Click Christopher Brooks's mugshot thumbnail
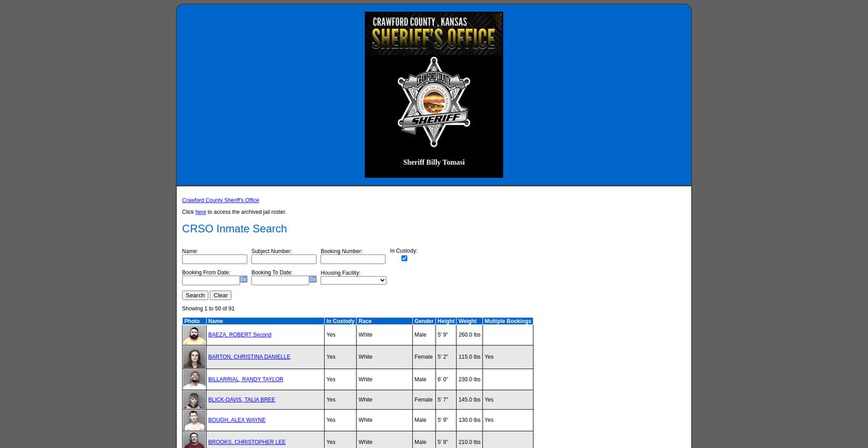The image size is (868, 448). [195, 440]
